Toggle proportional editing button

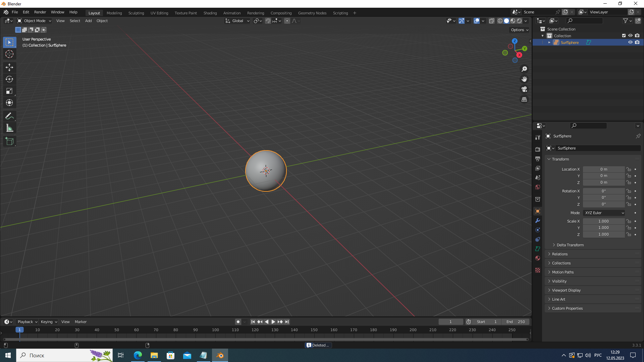click(287, 21)
